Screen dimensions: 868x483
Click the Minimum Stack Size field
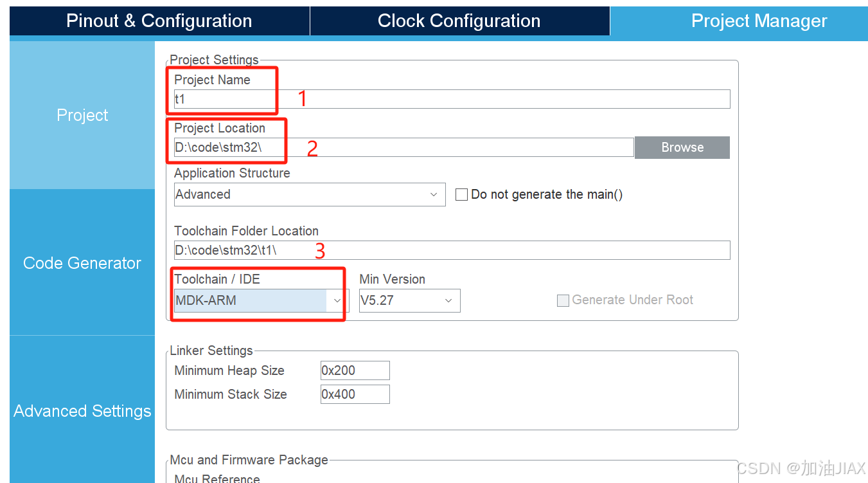[x=355, y=394]
